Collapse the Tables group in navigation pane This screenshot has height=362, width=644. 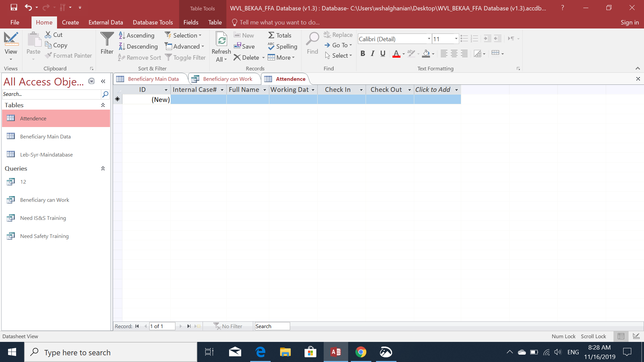point(103,105)
